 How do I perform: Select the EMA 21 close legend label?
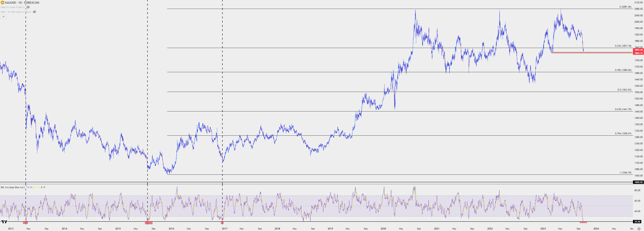[x=13, y=7]
